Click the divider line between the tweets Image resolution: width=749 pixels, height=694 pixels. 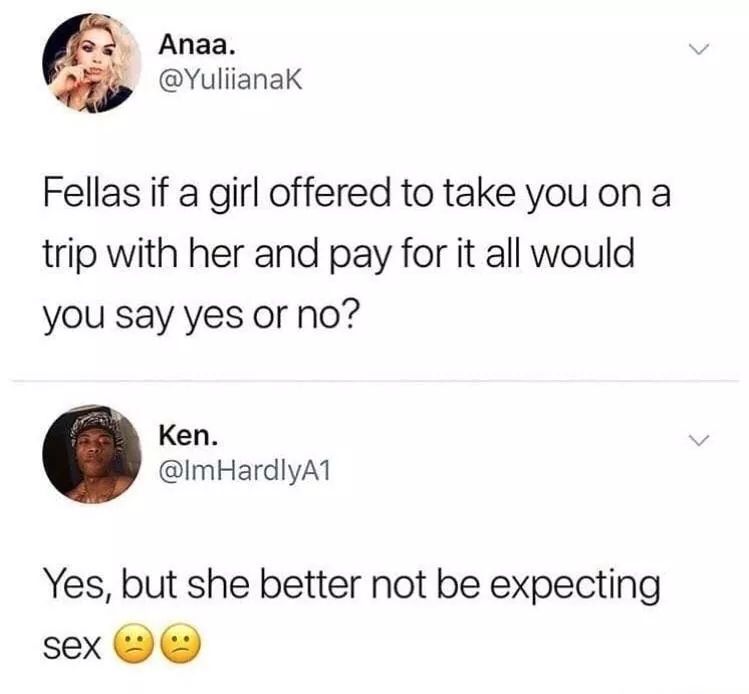click(374, 381)
